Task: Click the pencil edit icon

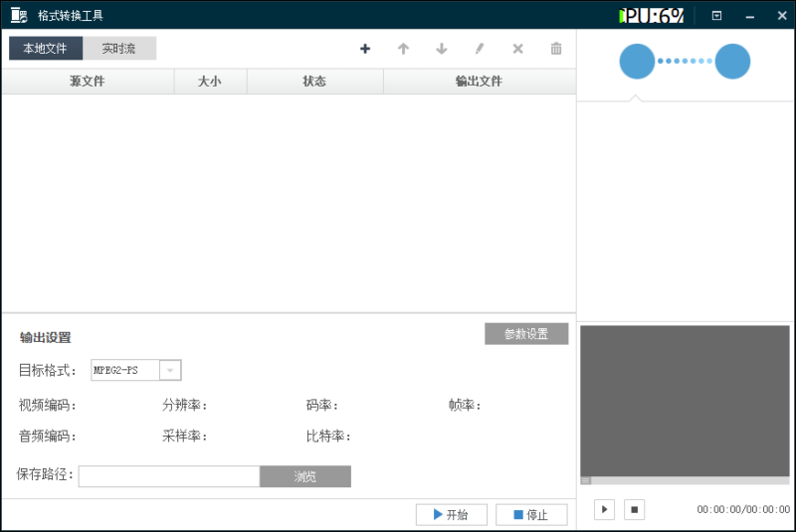Action: (480, 49)
